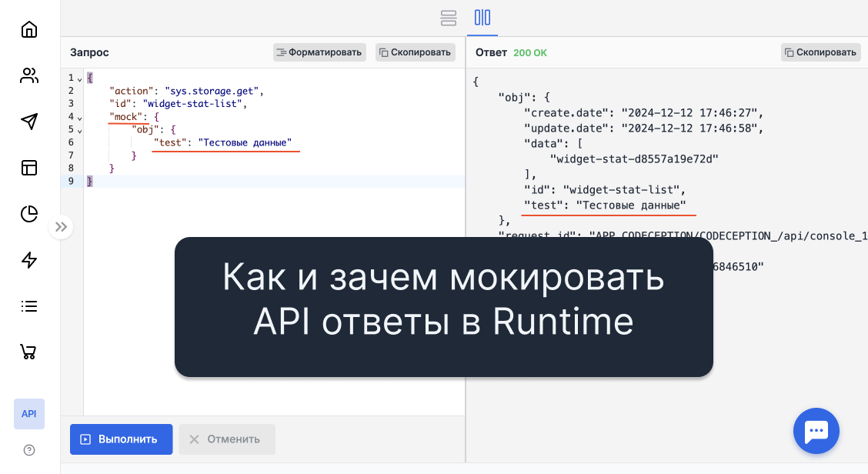Switch to side-by-side columns layout view
The image size is (868, 474).
[x=482, y=18]
